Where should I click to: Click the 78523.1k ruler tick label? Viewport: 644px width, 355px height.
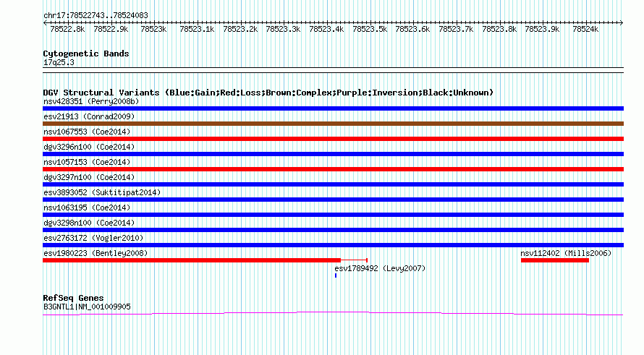[197, 29]
